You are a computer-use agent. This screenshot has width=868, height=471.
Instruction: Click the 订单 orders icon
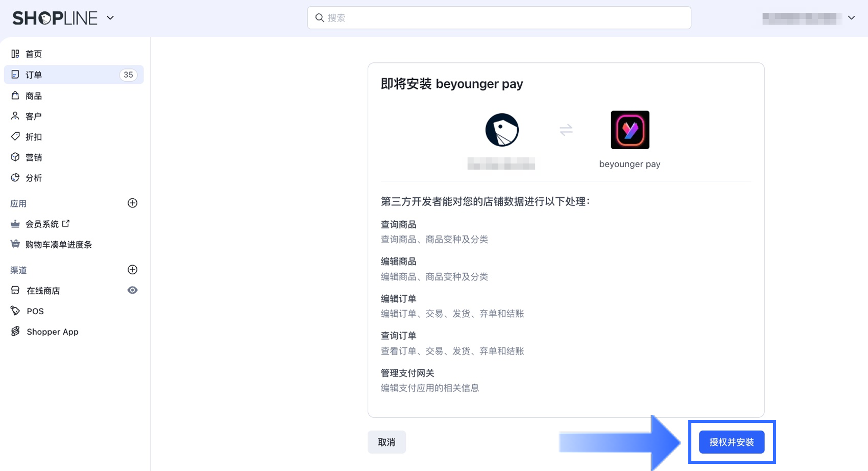coord(15,75)
